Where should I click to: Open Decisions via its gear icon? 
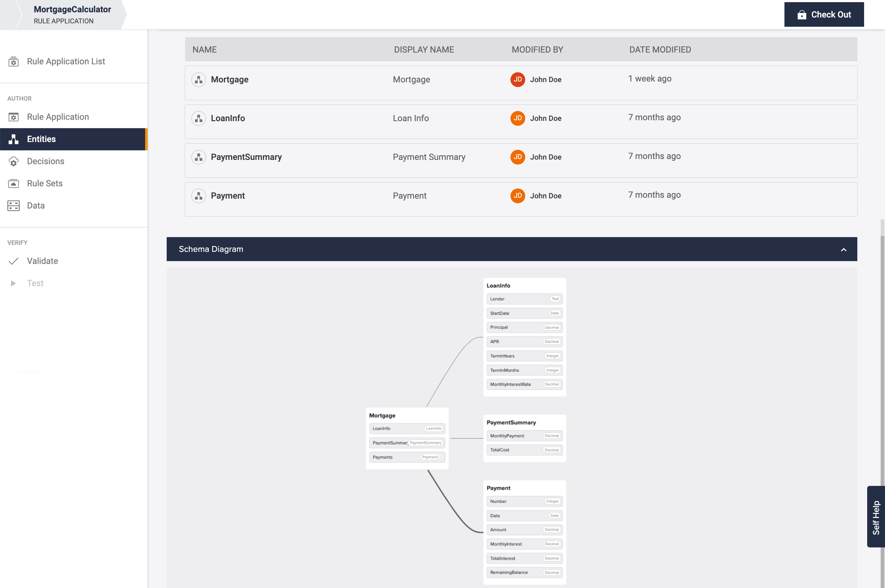14,161
